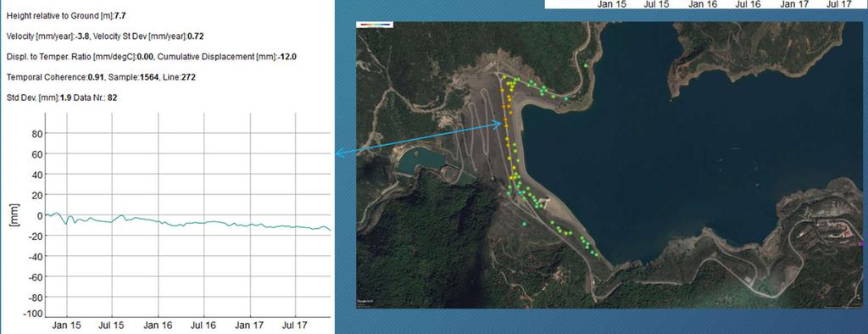Click 'Jul 16' in the top-right axis strip

coord(748,4)
